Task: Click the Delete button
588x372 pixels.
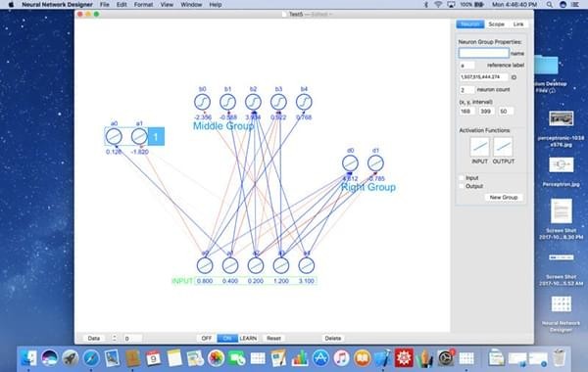Action: click(x=332, y=339)
